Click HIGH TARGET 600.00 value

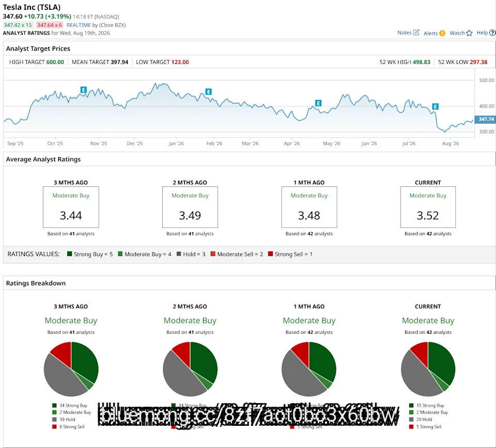[55, 62]
